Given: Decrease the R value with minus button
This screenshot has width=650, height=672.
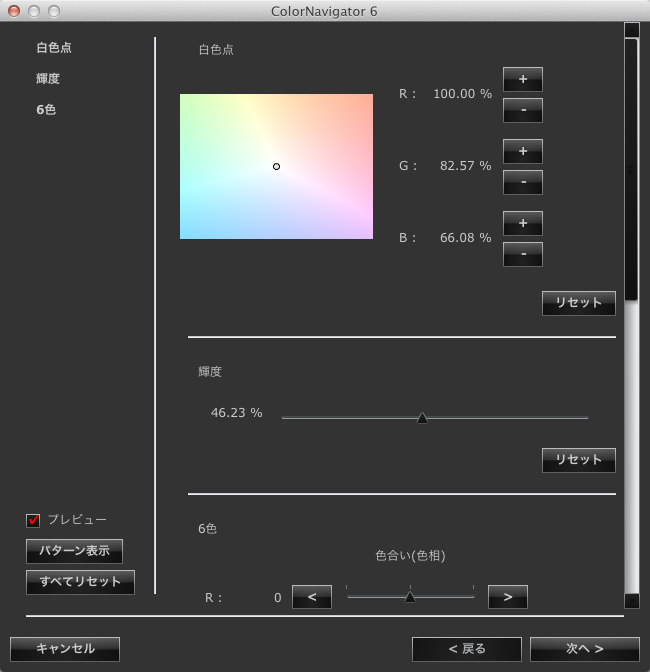Looking at the screenshot, I should coord(522,109).
